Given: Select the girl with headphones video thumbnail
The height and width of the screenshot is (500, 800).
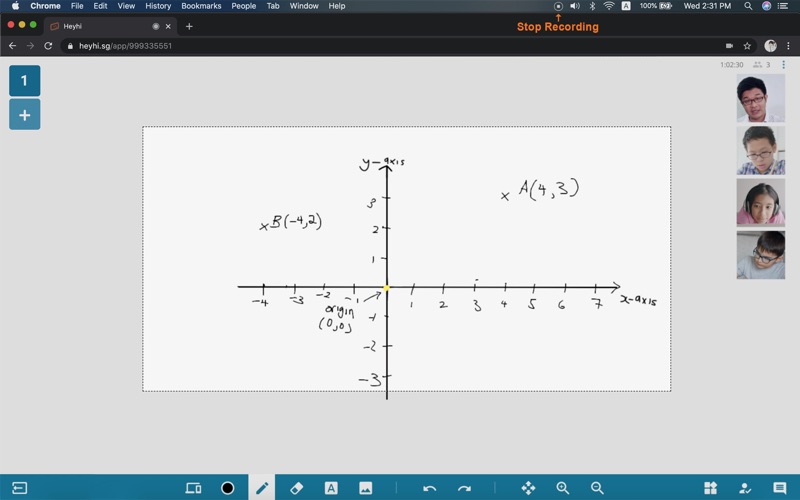Looking at the screenshot, I should pyautogui.click(x=761, y=203).
